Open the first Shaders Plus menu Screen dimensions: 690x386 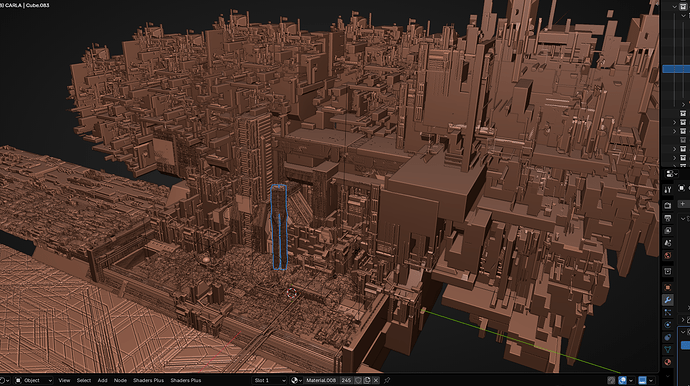point(148,380)
